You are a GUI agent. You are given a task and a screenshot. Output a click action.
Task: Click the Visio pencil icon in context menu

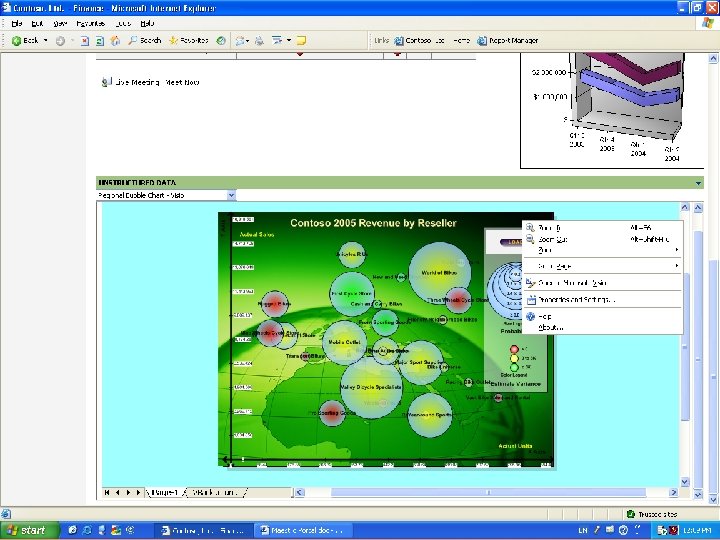531,283
